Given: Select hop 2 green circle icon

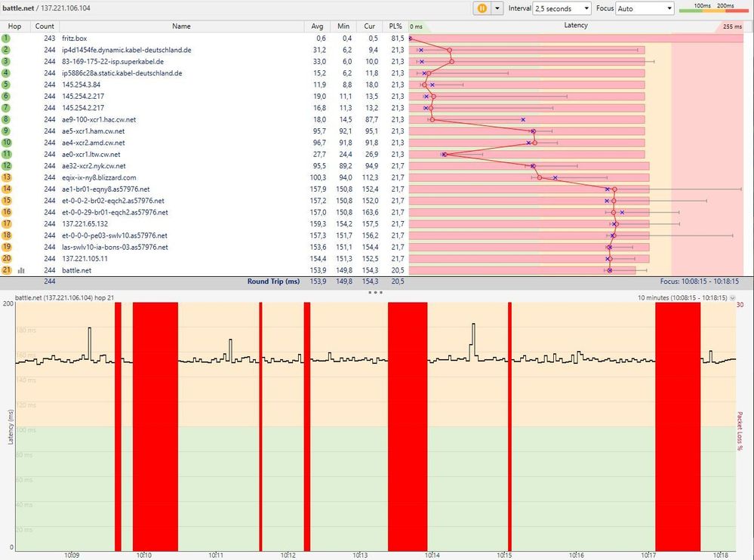Looking at the screenshot, I should click(6, 50).
